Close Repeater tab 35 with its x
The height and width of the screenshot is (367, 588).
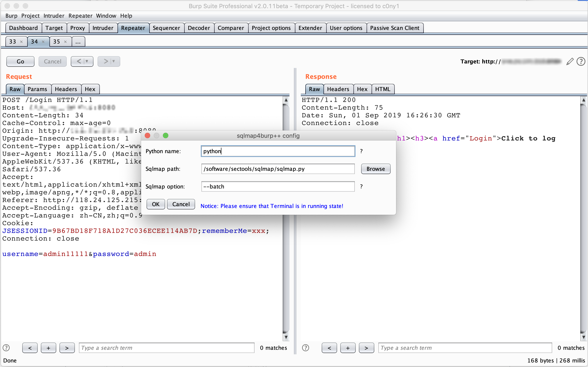pos(65,42)
